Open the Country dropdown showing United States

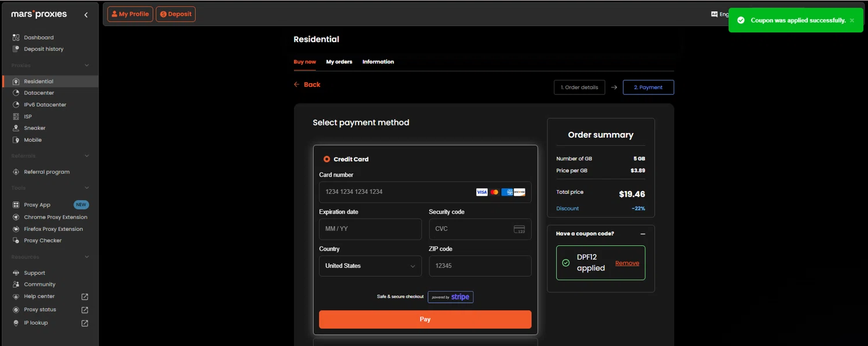tap(370, 266)
